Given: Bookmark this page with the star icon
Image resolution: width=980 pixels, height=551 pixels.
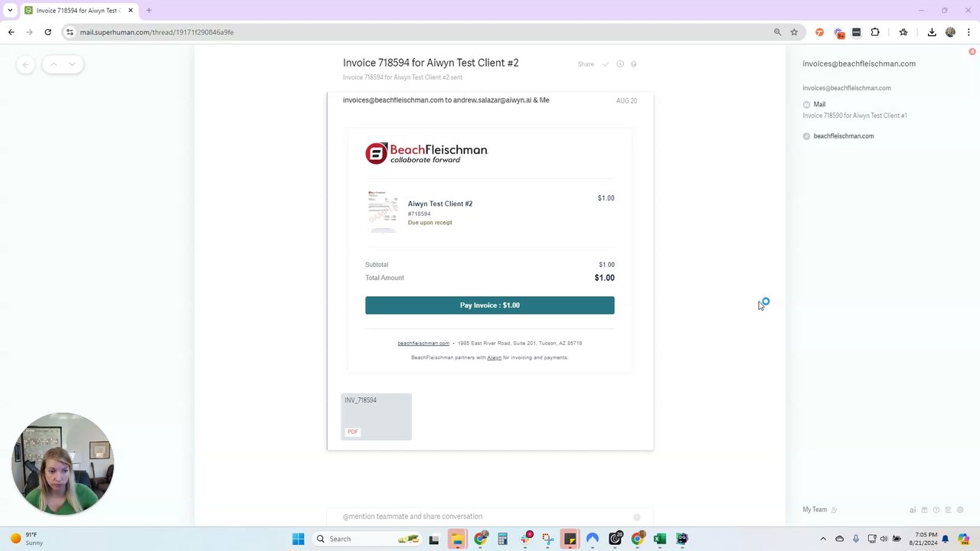Looking at the screenshot, I should click(795, 32).
